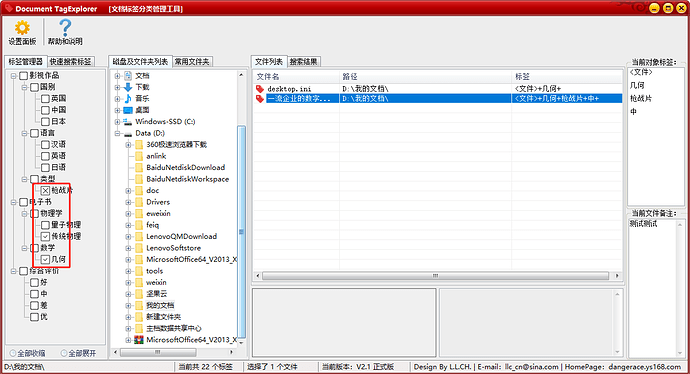Select the Data (D:) drive icon
Viewport: 690px width, 374px height.
[128, 133]
